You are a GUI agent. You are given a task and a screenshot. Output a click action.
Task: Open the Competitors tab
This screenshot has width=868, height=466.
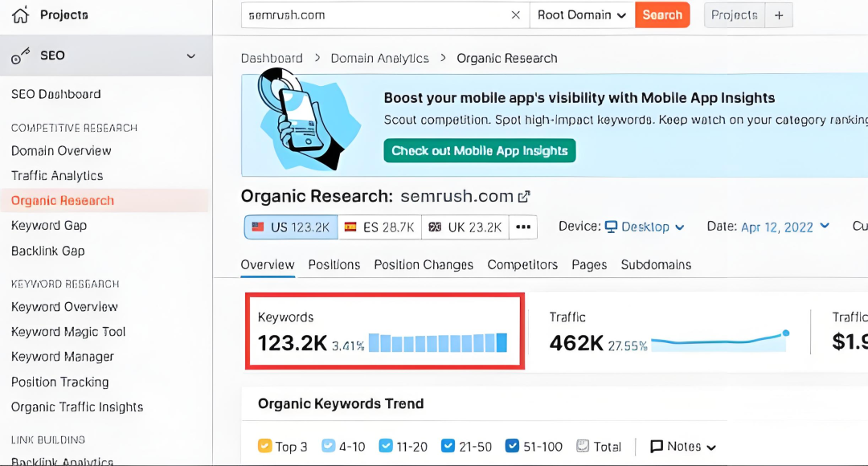tap(522, 264)
